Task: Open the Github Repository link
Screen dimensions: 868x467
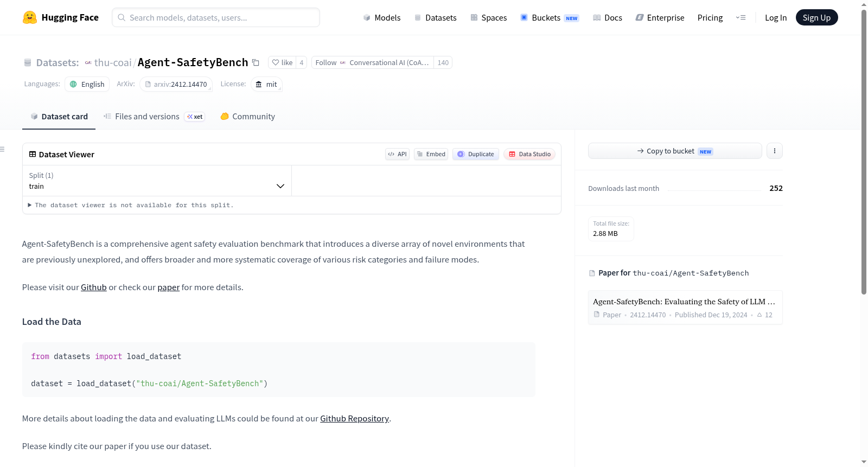Action: (354, 418)
